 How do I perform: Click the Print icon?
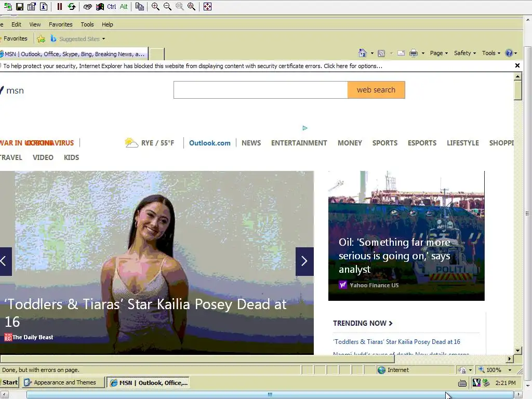click(x=413, y=54)
